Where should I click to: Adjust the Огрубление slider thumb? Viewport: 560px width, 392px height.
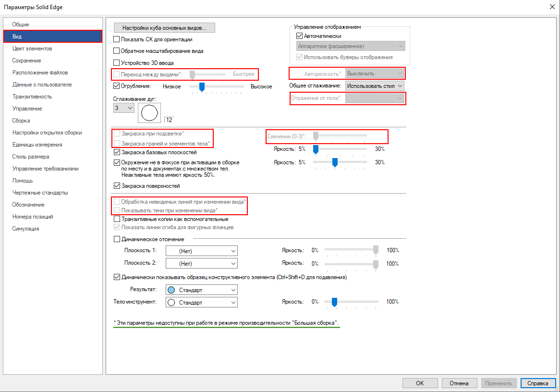(202, 87)
